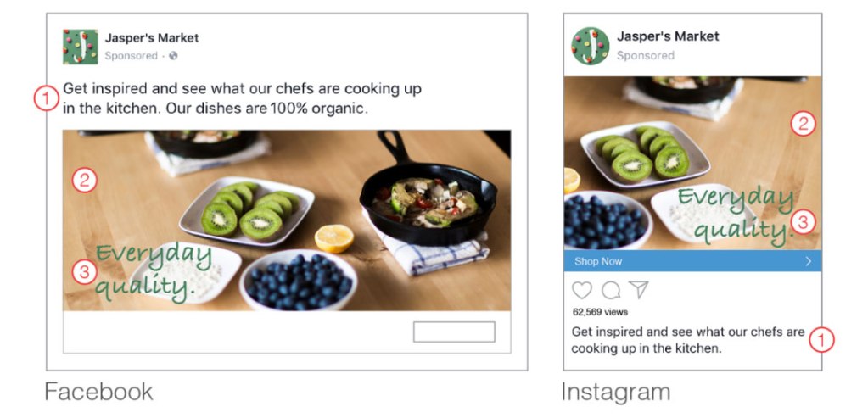Tap the paper plane share icon
This screenshot has height=418, width=868.
(x=639, y=289)
